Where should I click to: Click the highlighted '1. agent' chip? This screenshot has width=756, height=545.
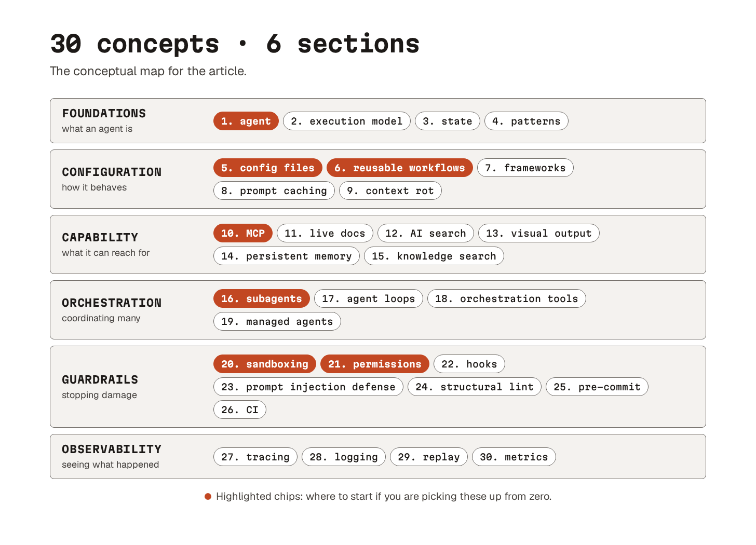point(246,121)
